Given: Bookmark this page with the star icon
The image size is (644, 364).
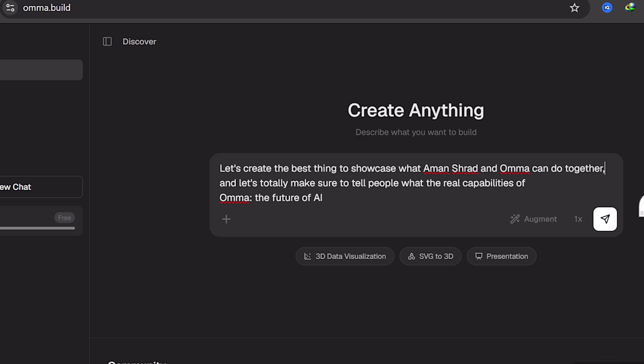Looking at the screenshot, I should 574,8.
